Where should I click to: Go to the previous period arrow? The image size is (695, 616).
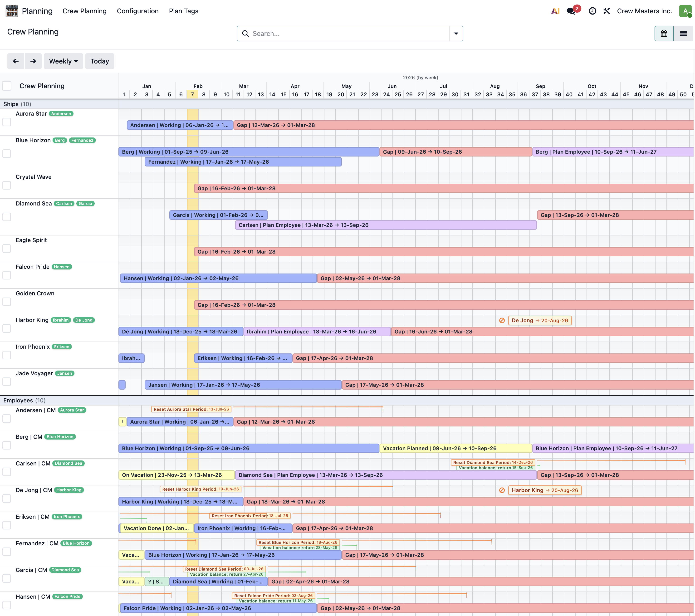tap(16, 61)
